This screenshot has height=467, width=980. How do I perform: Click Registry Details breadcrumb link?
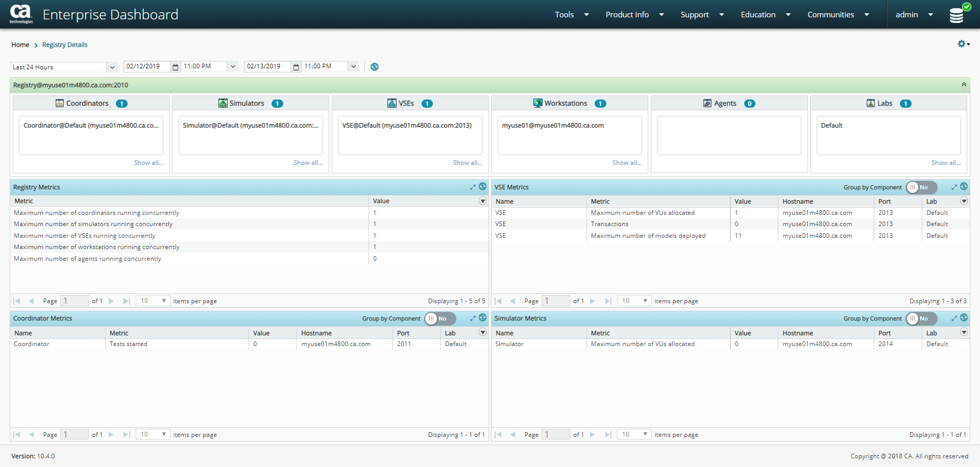pos(65,45)
